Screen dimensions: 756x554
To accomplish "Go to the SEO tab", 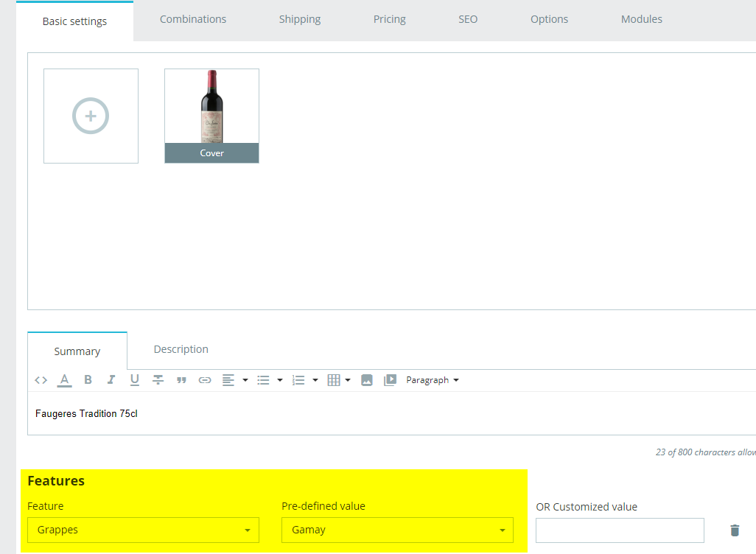I will coord(468,19).
